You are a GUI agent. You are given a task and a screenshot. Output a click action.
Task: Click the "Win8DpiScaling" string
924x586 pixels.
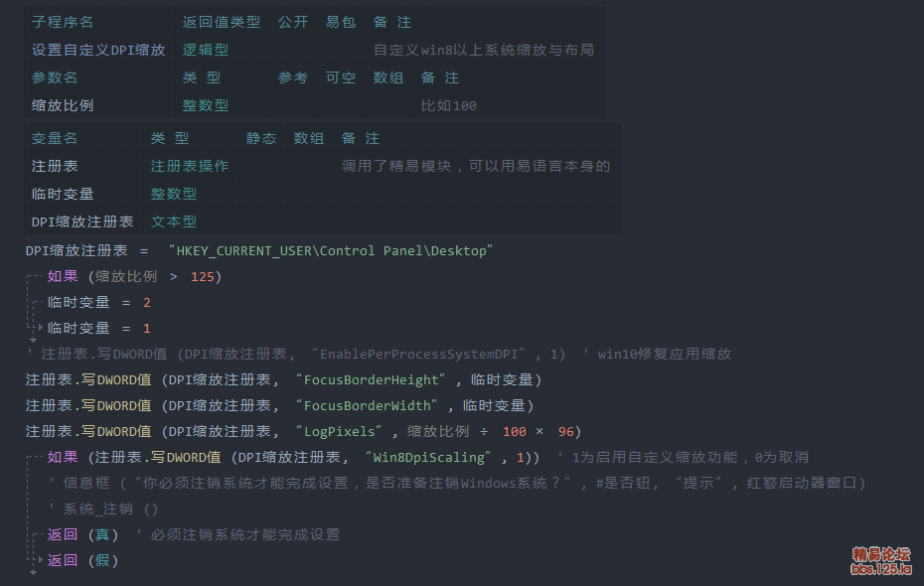click(x=428, y=458)
